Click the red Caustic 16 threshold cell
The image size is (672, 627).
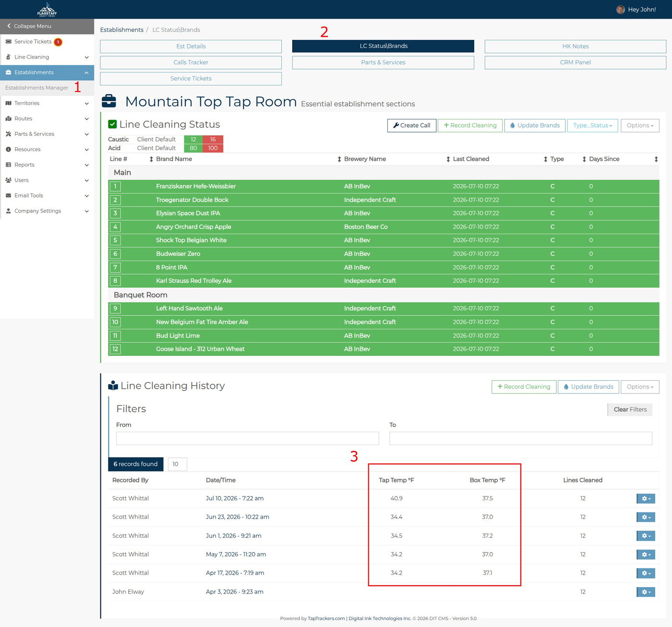pyautogui.click(x=213, y=140)
